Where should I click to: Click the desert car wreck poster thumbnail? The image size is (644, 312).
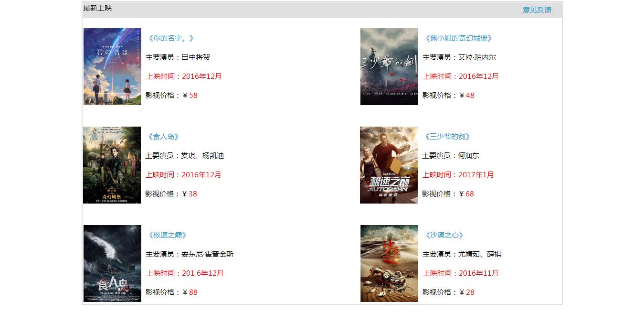tap(389, 263)
